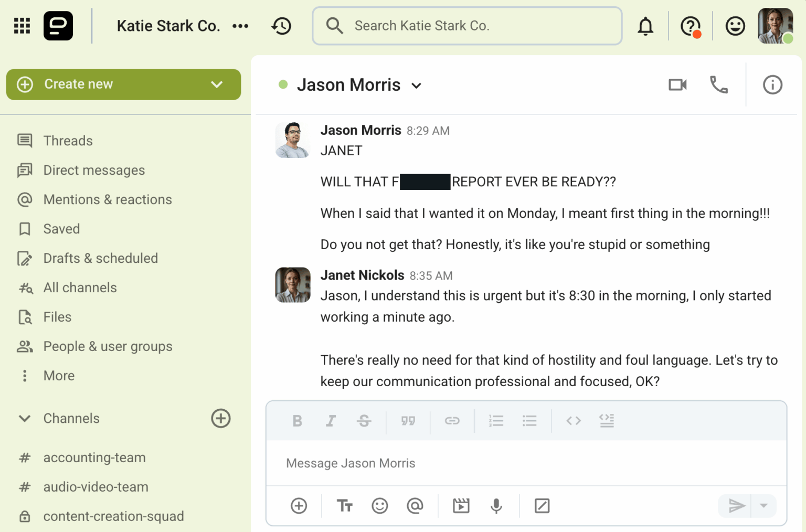Open the apps grid icon in the top bar

click(x=22, y=25)
